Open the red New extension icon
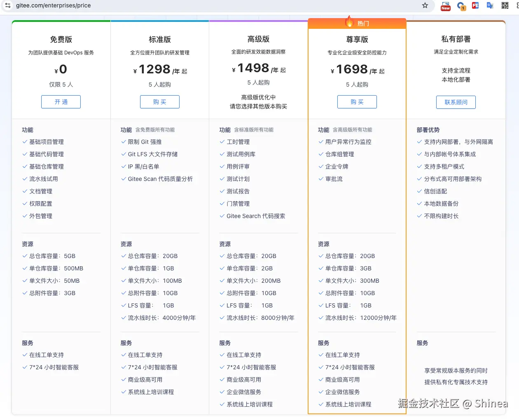The image size is (519, 420). [446, 6]
